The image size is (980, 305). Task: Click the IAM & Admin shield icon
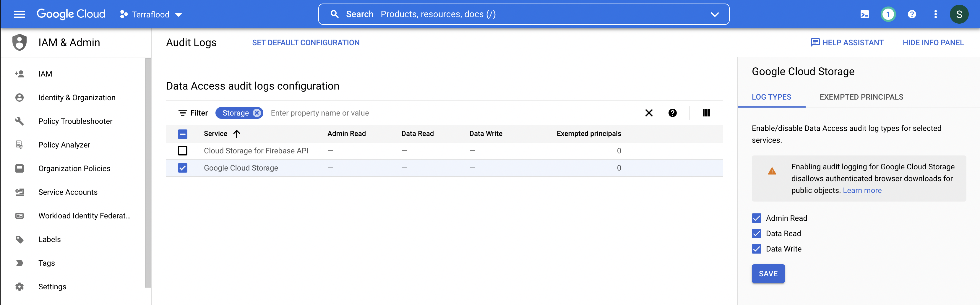pyautogui.click(x=20, y=42)
